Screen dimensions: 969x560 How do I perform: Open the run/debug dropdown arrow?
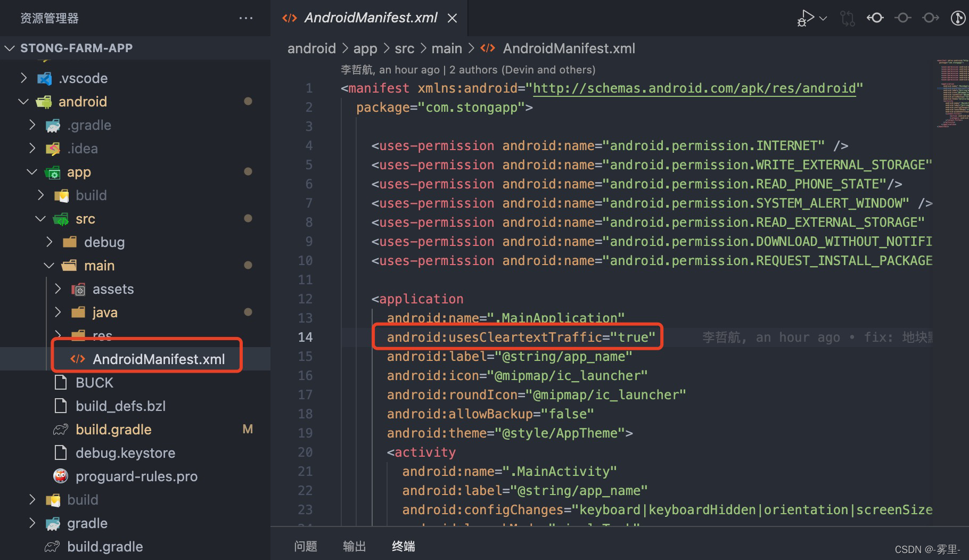click(823, 19)
